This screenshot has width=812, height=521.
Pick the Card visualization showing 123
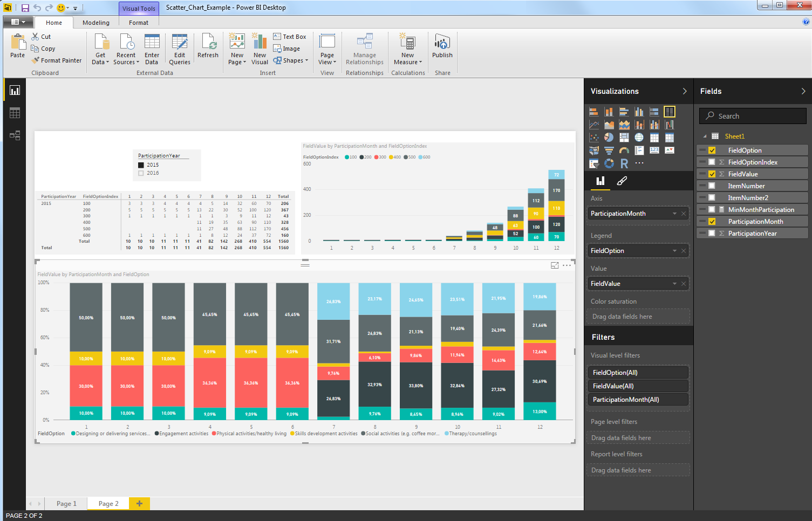click(654, 150)
